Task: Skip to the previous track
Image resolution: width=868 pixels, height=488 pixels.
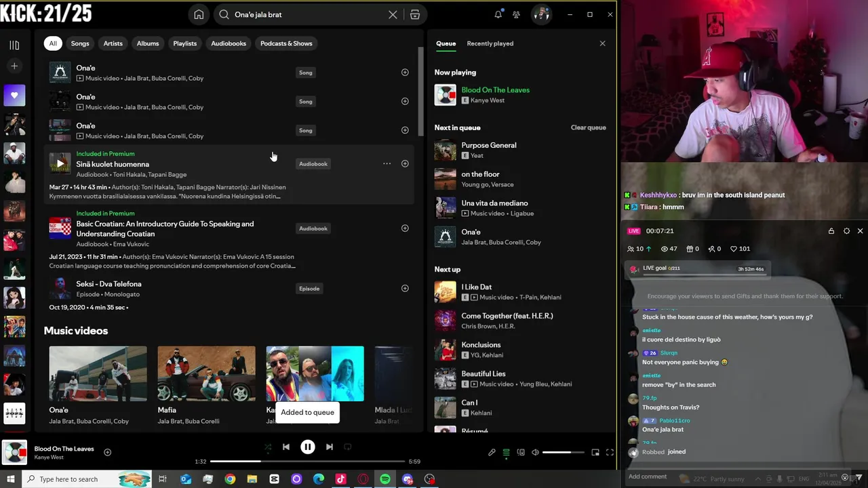Action: pyautogui.click(x=286, y=447)
